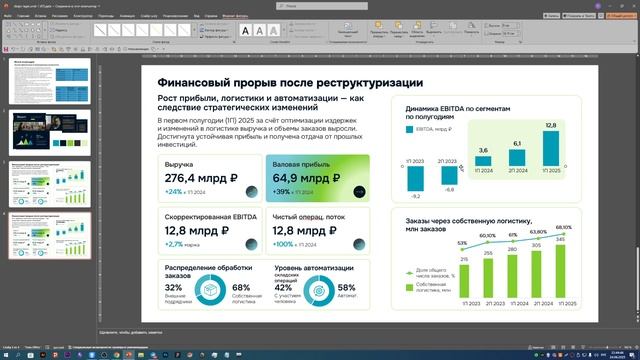Open the shape styles dialog launcher
This screenshot has width=640, height=360.
click(234, 42)
